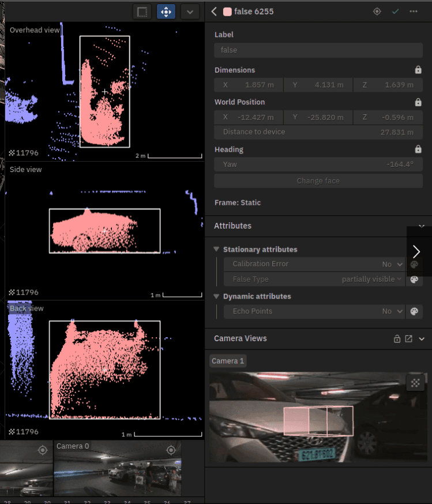
Task: Select the box selection tool
Action: 142,12
